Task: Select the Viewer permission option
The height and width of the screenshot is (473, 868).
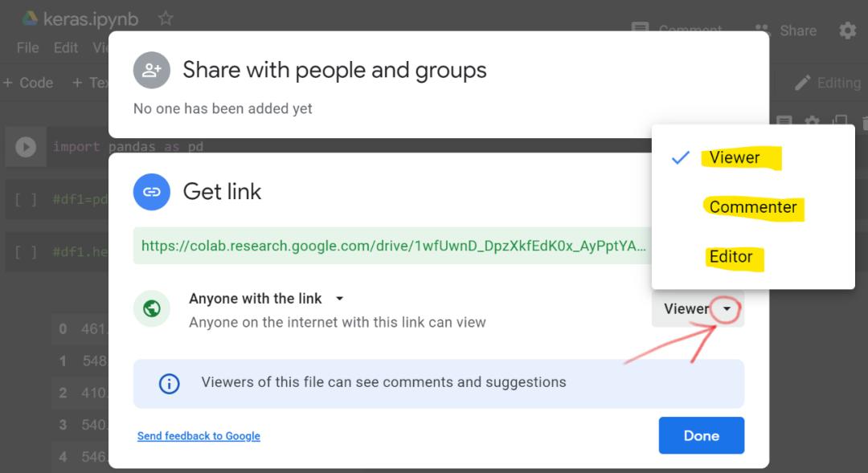Action: pos(753,157)
